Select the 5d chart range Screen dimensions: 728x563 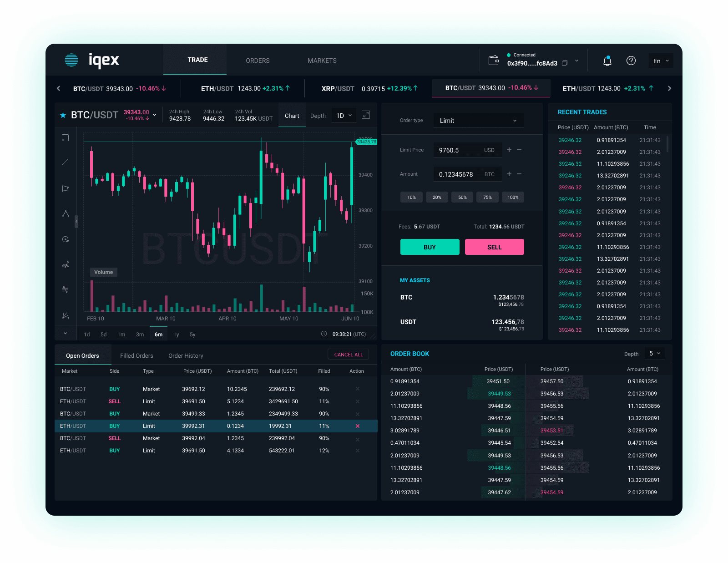(x=104, y=335)
